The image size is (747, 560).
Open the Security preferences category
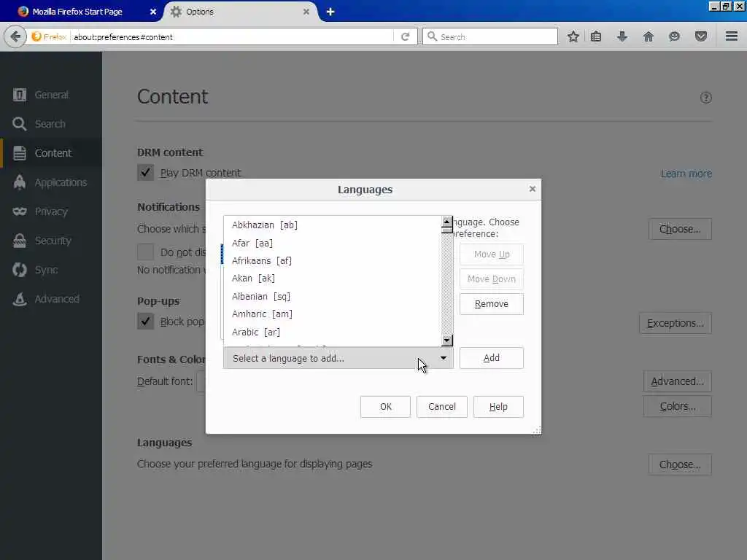click(51, 241)
